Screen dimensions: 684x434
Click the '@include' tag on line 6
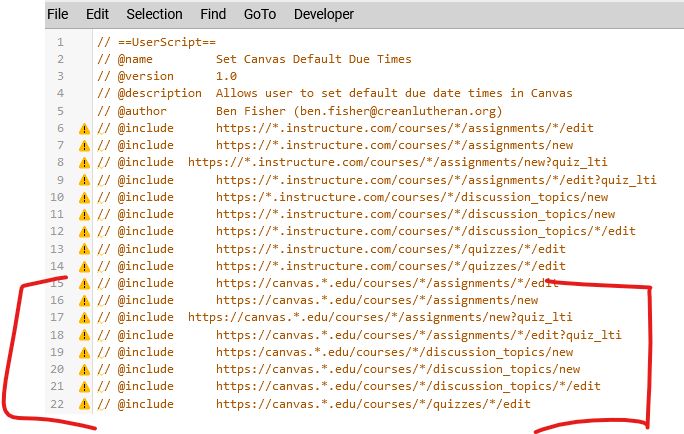tap(146, 128)
